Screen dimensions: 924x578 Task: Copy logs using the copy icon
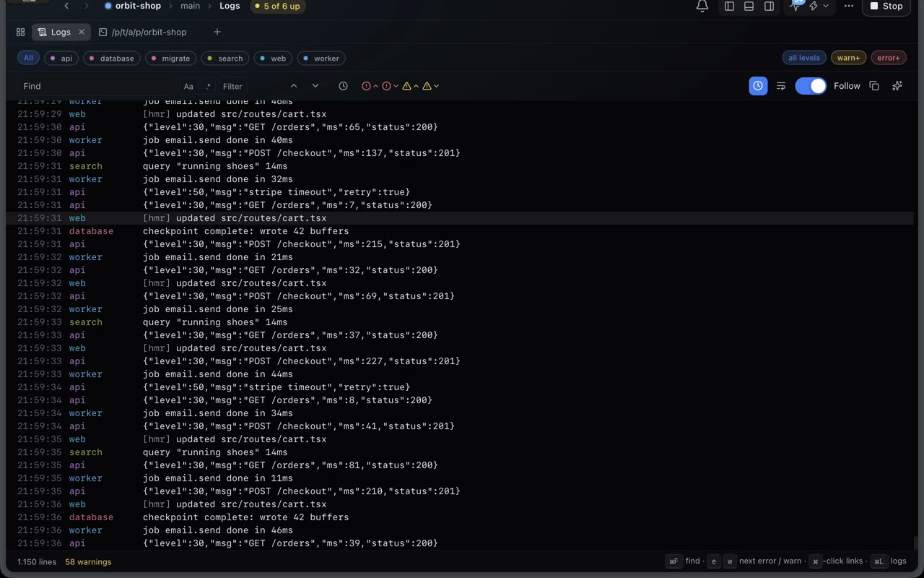click(x=874, y=86)
